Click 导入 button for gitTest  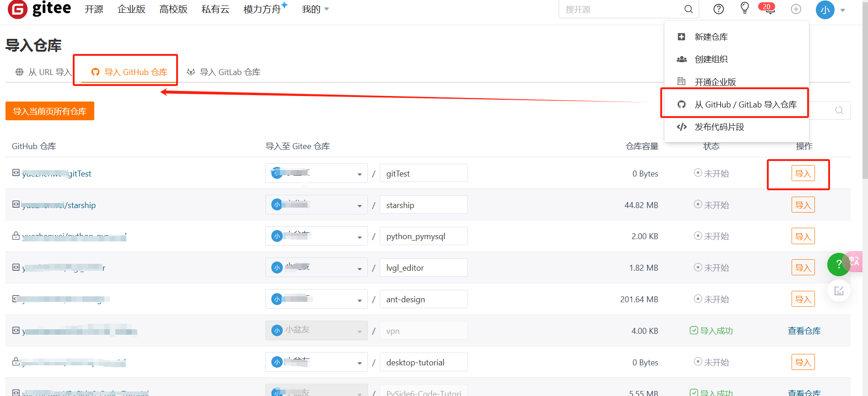coord(803,173)
